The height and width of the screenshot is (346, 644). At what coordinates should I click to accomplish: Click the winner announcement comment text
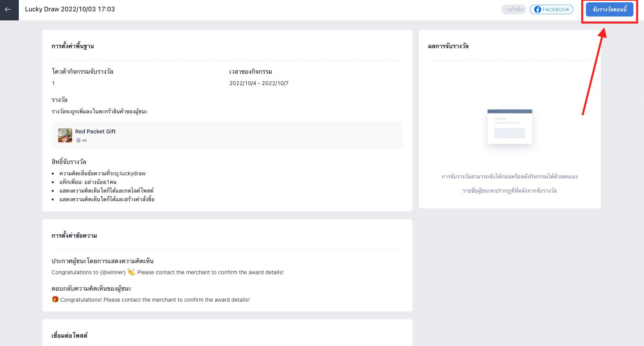[x=167, y=272]
